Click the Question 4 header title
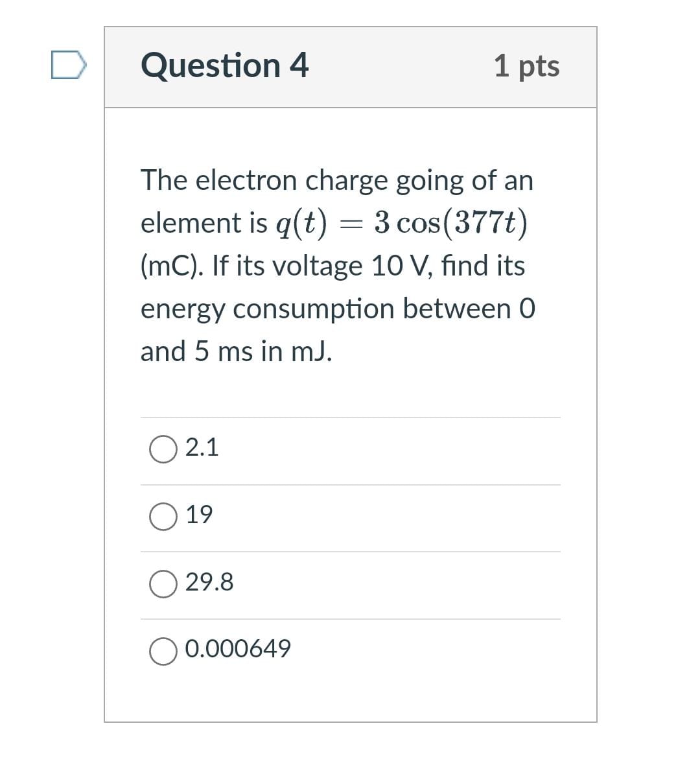The height and width of the screenshot is (763, 700). coord(224,65)
